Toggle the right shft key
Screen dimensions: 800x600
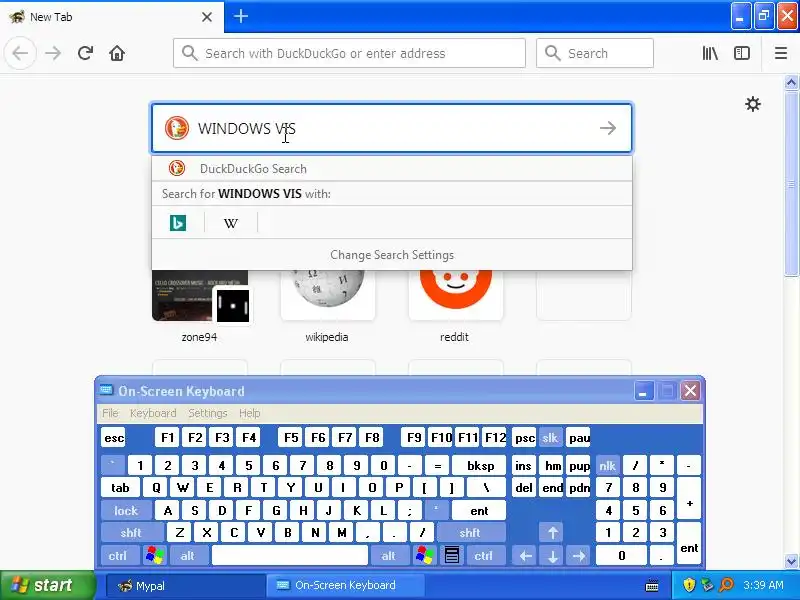pos(470,533)
